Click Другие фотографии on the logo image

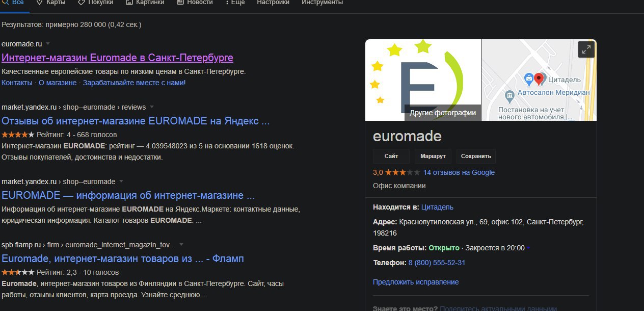point(443,113)
